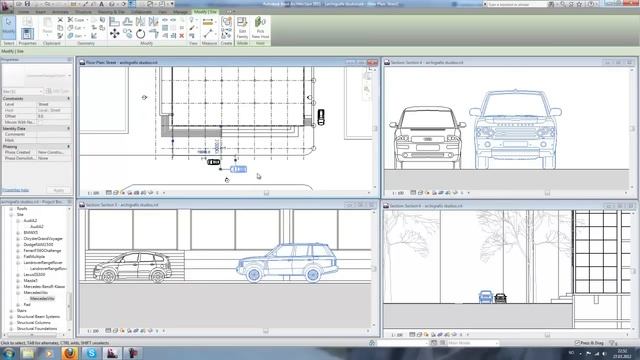Viewport: 640px width, 360px height.
Task: Select DodgeRAM1500 in Project Browser
Action: 38,244
